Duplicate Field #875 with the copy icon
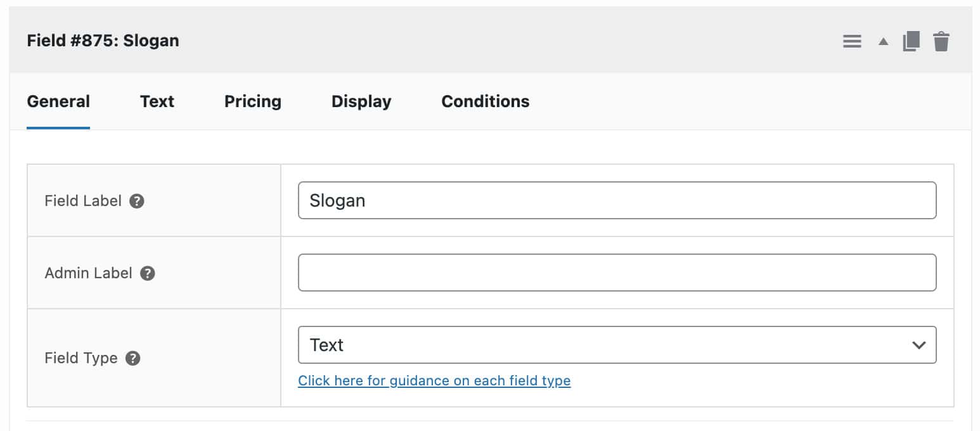Viewport: 980px width, 431px height. tap(911, 41)
